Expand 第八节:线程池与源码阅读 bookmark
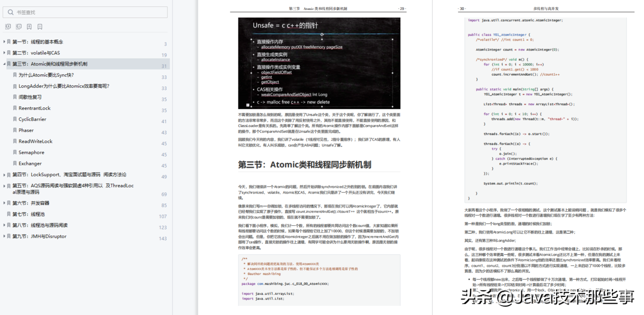Screen dimensions: 644x315 pos(4,225)
